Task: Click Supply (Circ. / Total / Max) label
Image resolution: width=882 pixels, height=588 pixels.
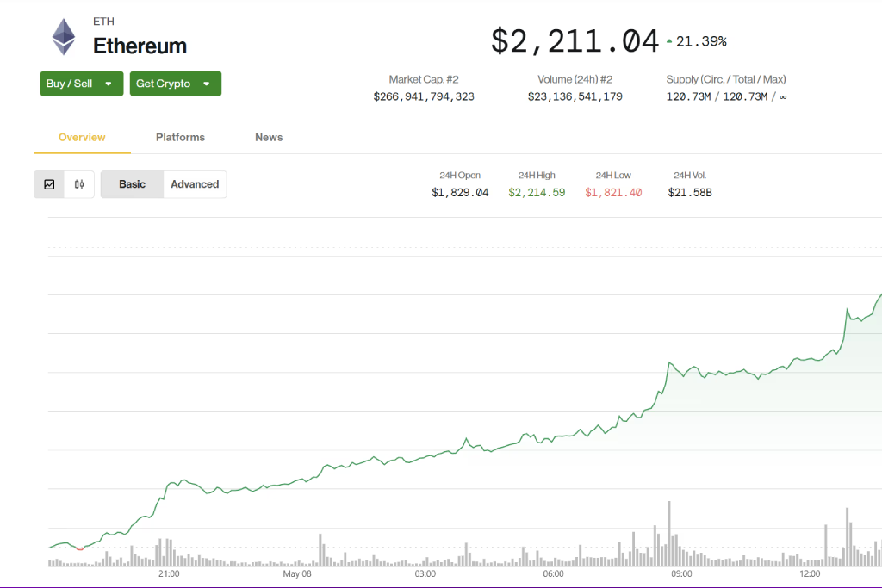Action: (x=725, y=79)
